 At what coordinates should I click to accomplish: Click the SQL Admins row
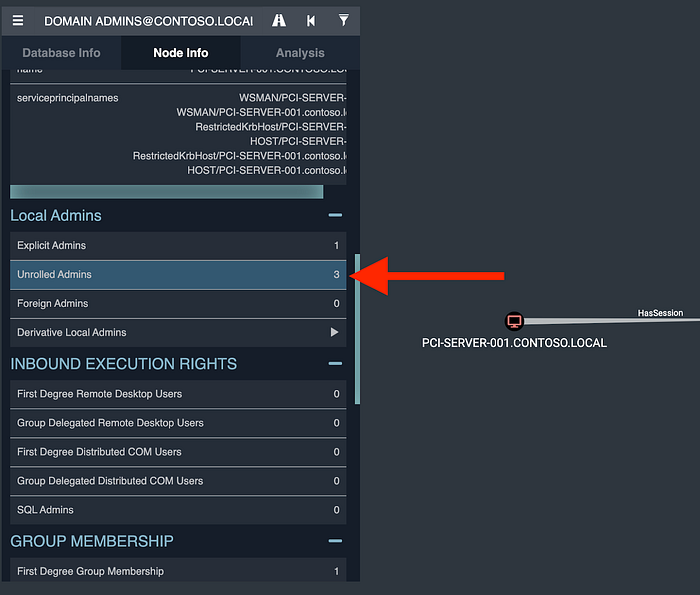[x=178, y=510]
